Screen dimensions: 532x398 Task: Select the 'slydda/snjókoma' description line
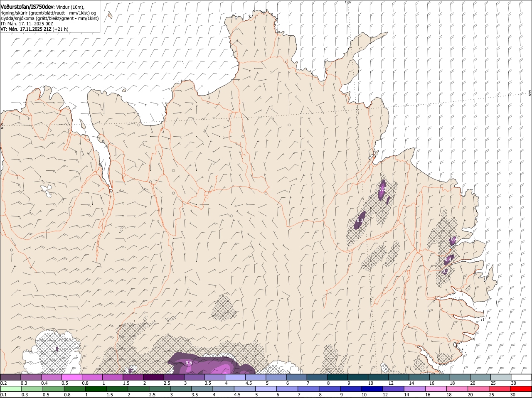(x=49, y=18)
